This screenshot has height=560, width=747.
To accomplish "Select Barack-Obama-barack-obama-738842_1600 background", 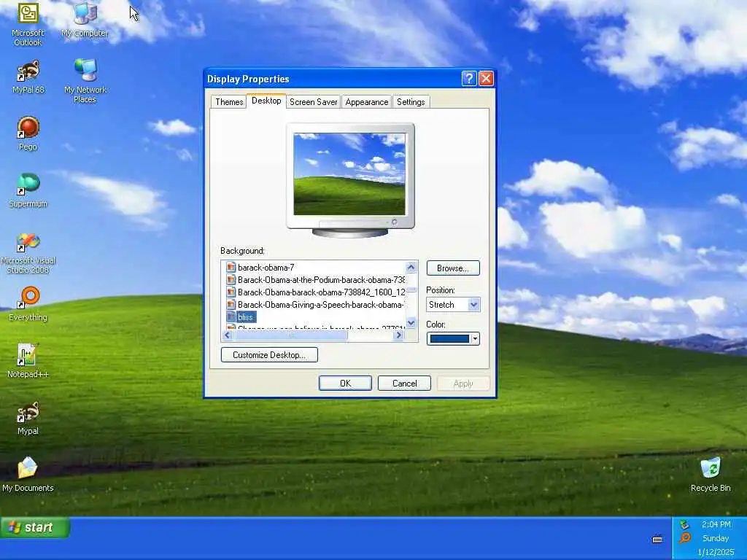I will pos(321,292).
